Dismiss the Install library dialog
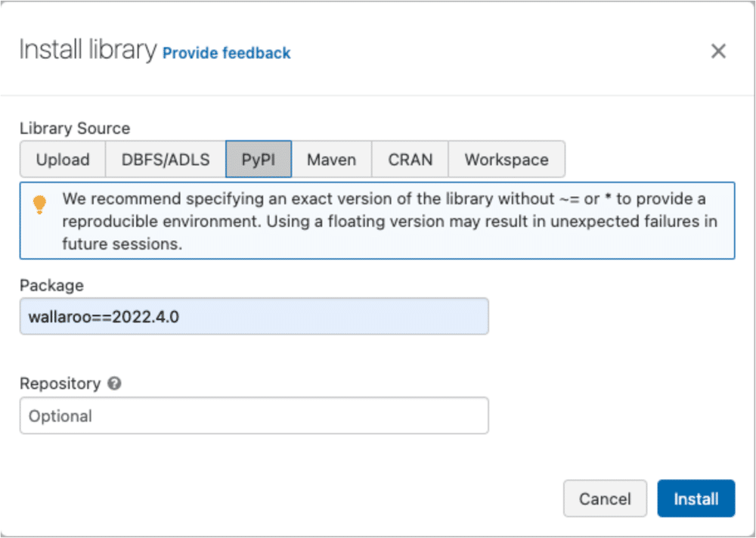 tap(717, 51)
